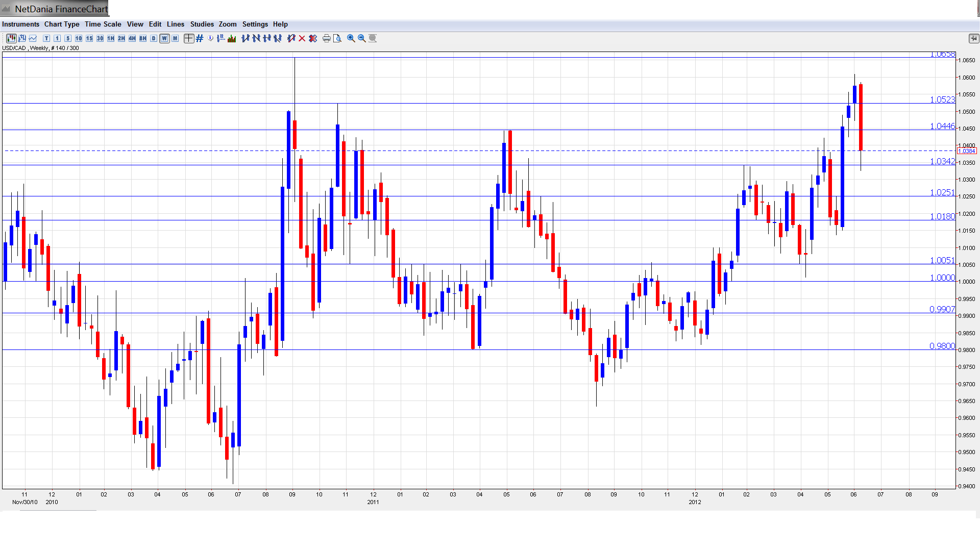
Task: Click the 1.0523 horizontal line label
Action: [x=942, y=99]
